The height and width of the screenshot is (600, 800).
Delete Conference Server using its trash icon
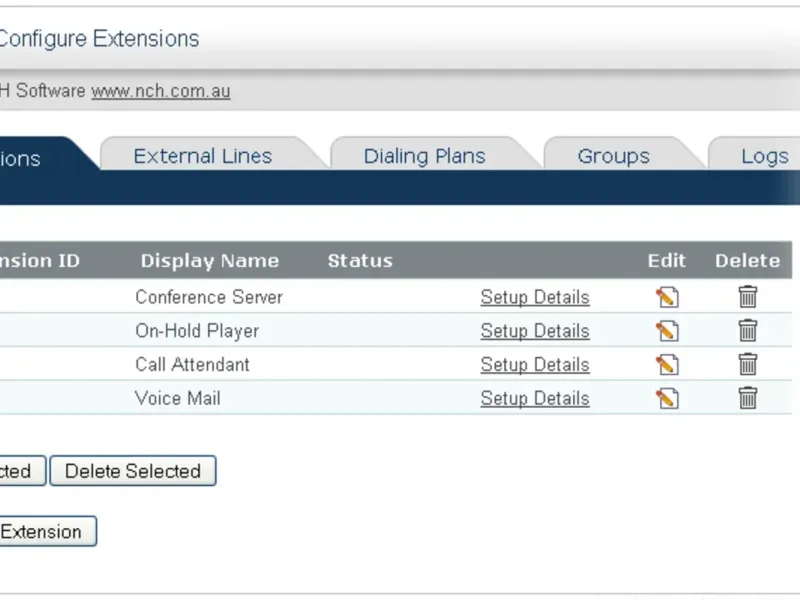point(747,297)
